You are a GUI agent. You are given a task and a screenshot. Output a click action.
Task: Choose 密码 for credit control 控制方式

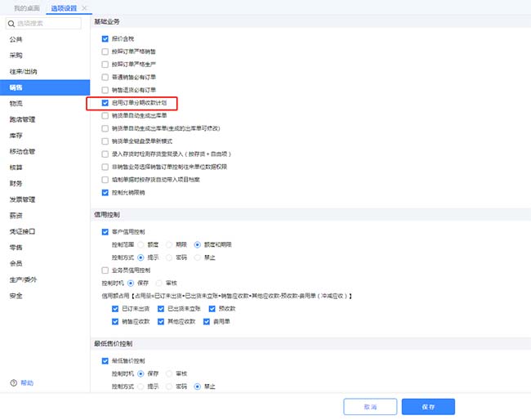click(169, 257)
